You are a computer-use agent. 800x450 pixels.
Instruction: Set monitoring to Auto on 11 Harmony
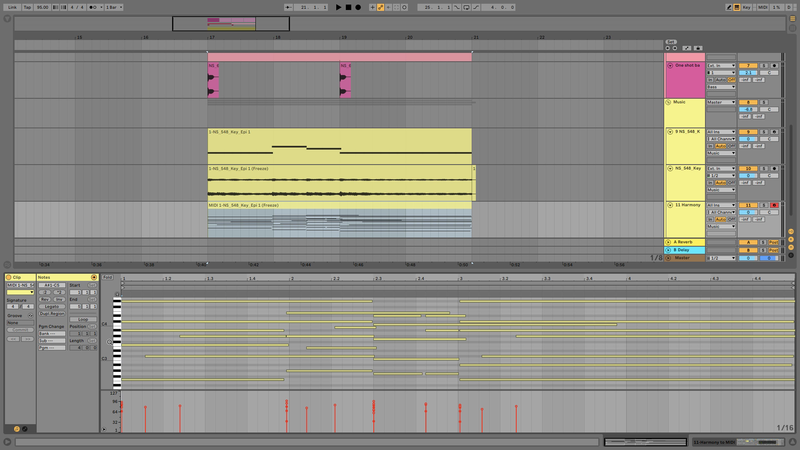[720, 219]
